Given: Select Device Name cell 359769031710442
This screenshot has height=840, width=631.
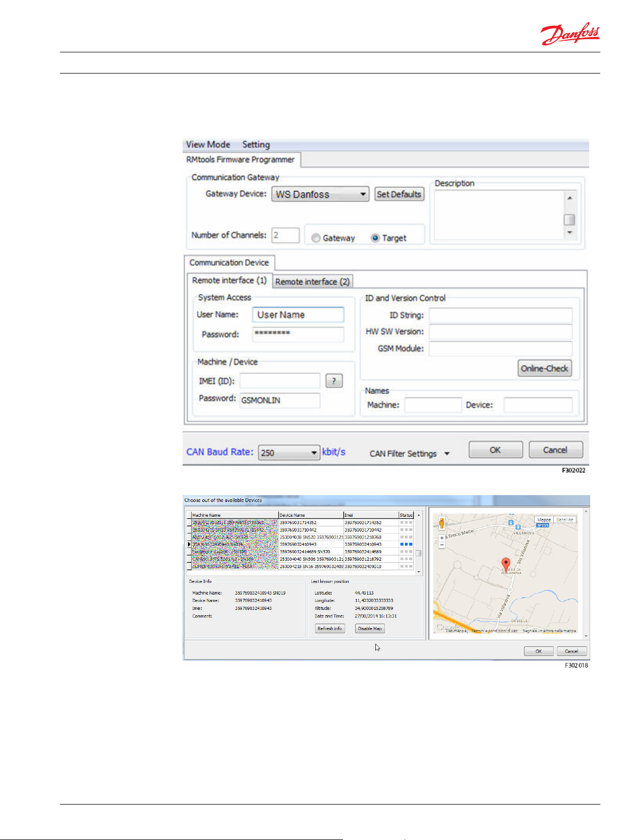Looking at the screenshot, I should (311, 530).
